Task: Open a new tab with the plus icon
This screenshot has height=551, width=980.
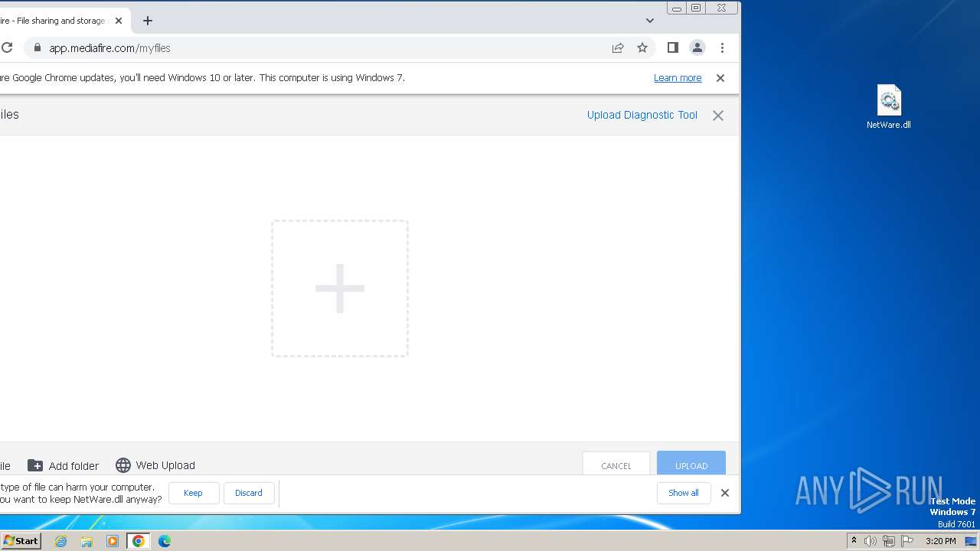Action: pos(148,21)
